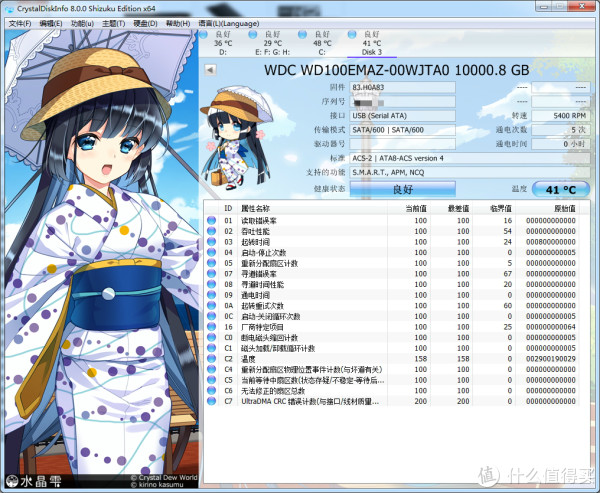Click the 良好 health status button
This screenshot has width=600, height=493.
(x=403, y=189)
